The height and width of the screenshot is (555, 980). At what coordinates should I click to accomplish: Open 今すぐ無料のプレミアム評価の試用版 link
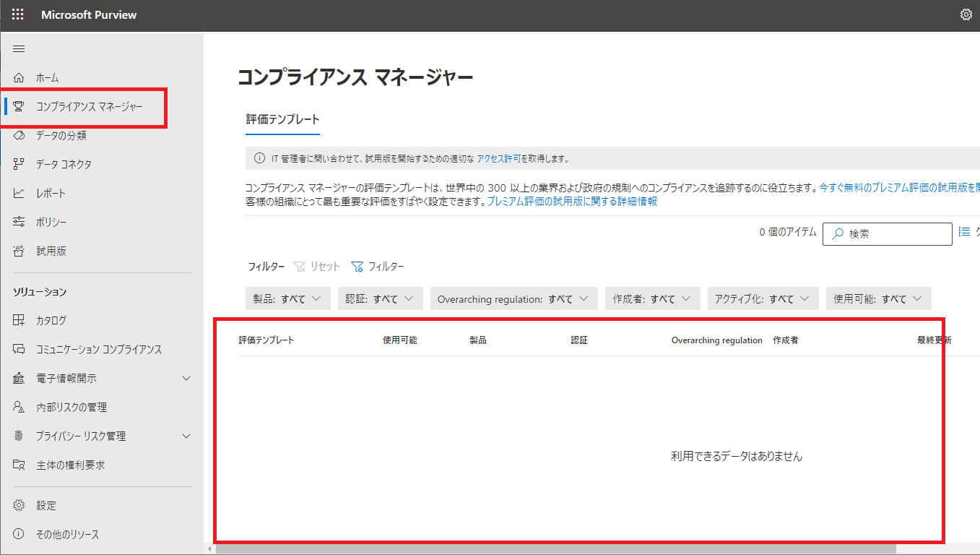[899, 187]
